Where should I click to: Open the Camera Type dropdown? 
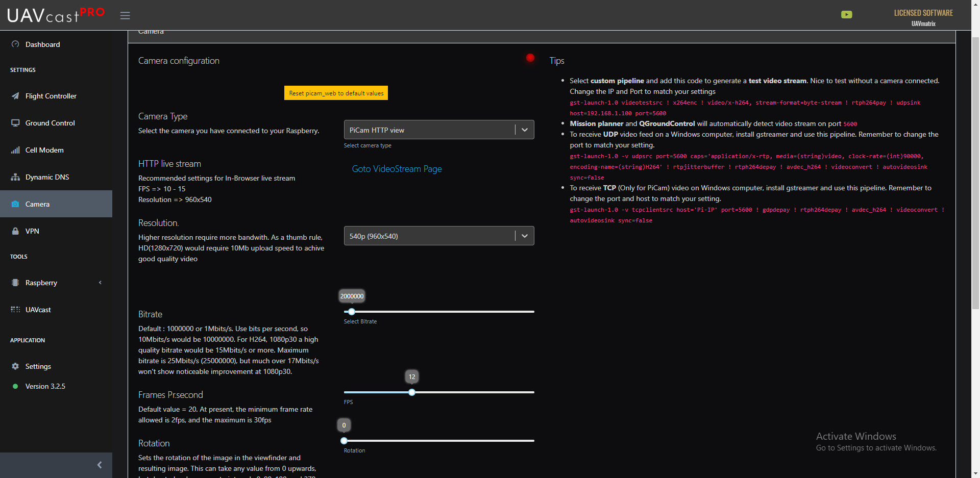click(439, 130)
